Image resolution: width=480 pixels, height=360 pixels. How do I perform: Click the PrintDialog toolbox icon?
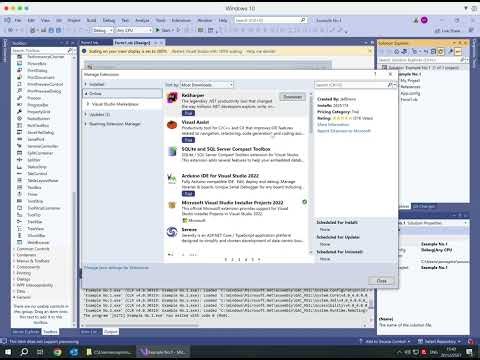20,70
